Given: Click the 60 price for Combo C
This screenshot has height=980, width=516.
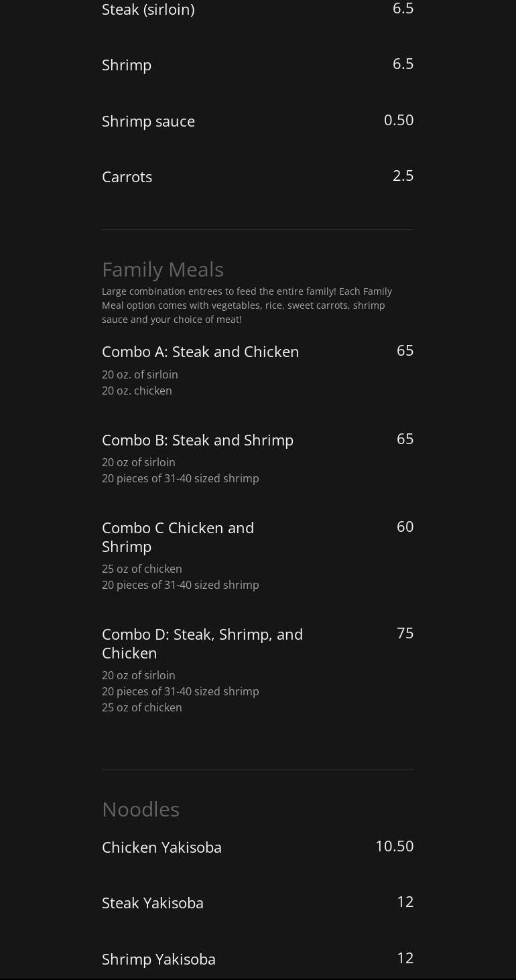Looking at the screenshot, I should coord(405,527).
